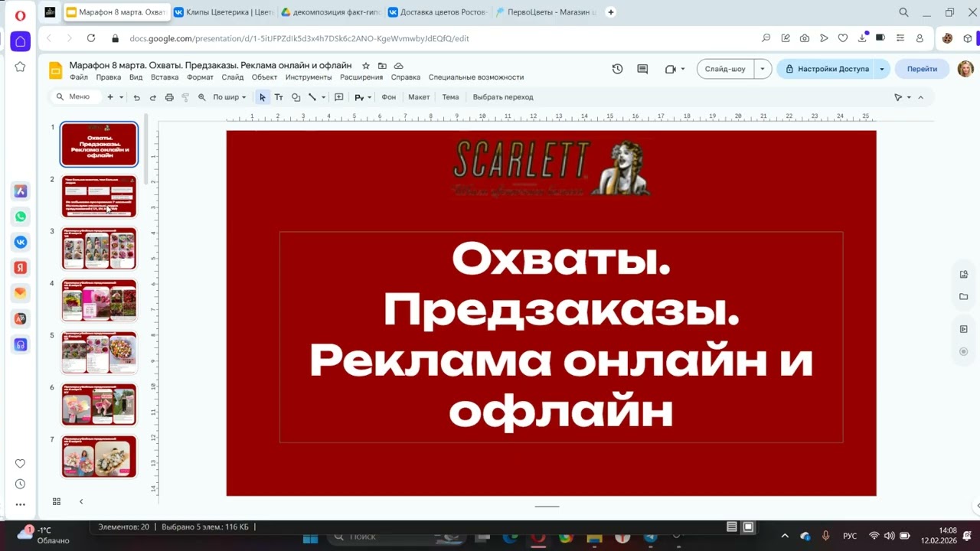Open the Google Slides home icon

tap(55, 70)
